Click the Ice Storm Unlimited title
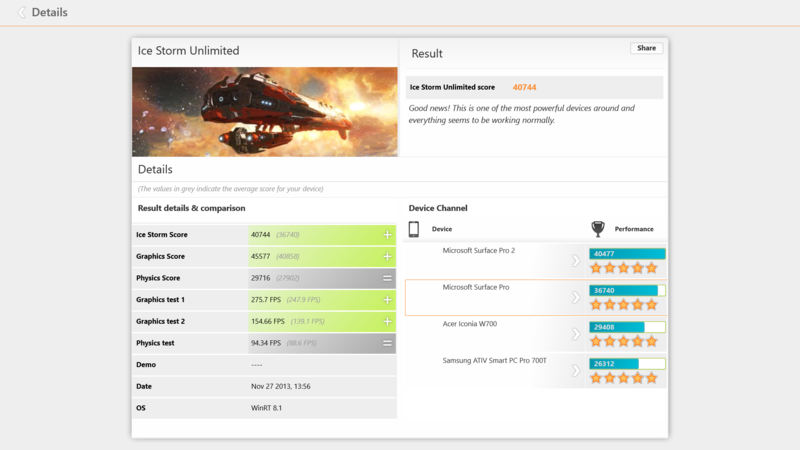 pos(188,51)
